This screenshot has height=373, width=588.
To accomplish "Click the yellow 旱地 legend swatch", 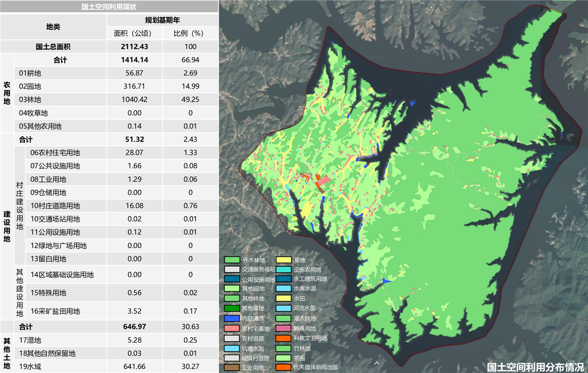I will click(x=284, y=260).
